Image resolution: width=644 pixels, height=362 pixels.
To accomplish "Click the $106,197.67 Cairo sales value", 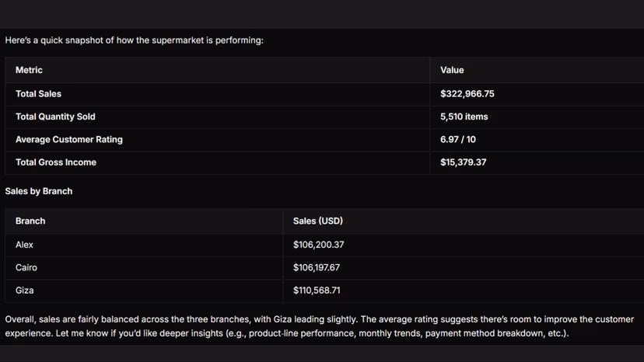I will point(317,267).
